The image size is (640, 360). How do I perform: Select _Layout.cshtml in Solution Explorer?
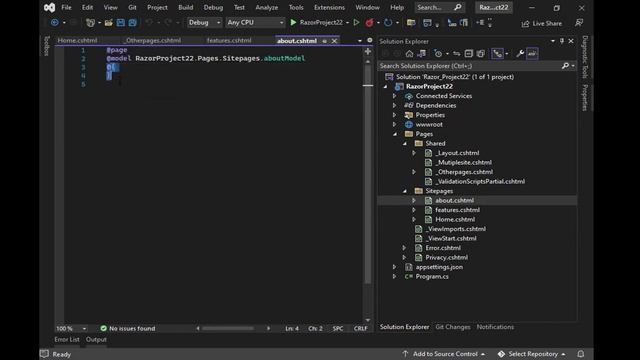[457, 153]
